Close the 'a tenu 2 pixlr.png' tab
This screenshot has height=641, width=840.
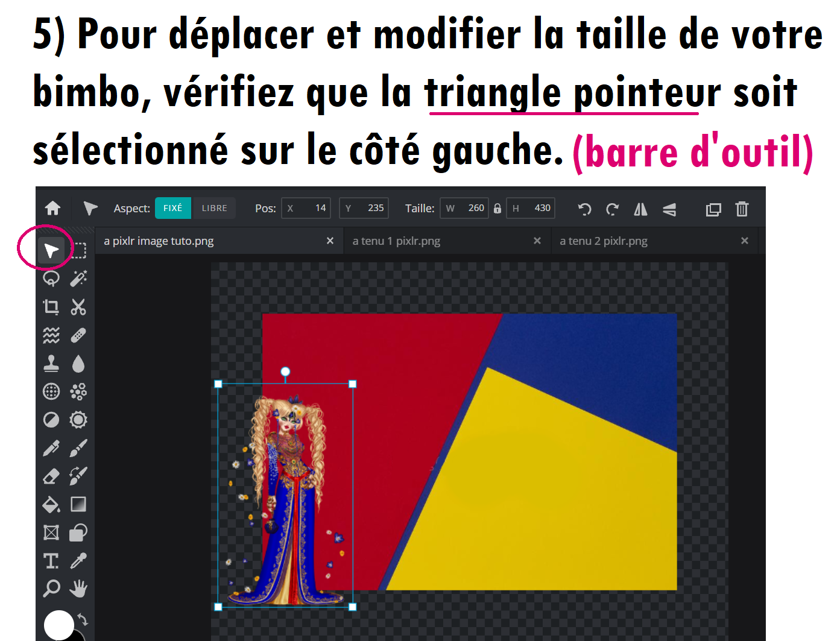point(745,241)
